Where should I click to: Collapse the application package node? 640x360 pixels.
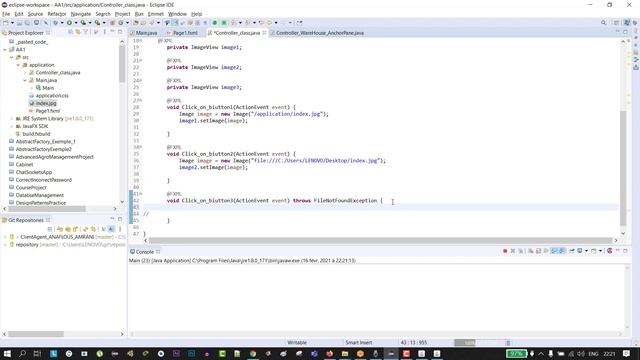point(18,65)
